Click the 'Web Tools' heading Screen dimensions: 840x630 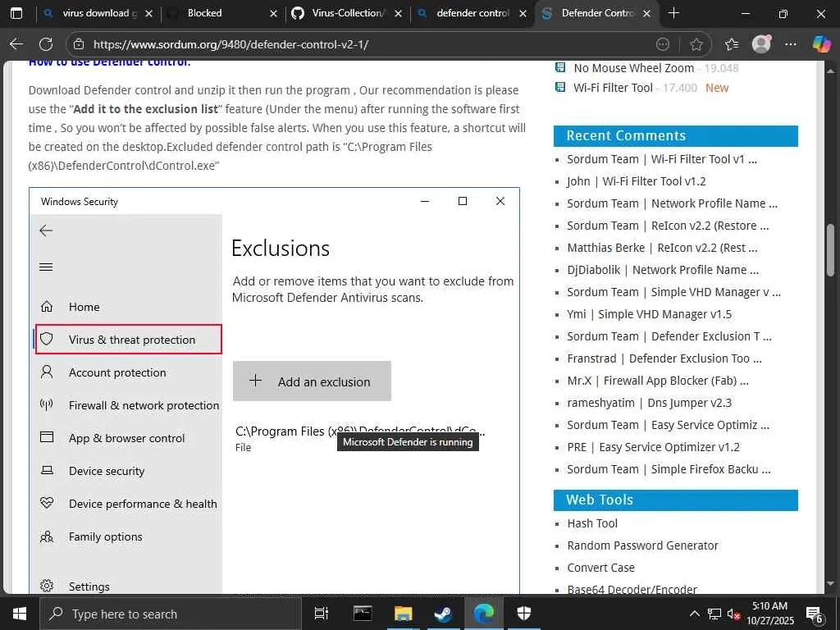[600, 500]
